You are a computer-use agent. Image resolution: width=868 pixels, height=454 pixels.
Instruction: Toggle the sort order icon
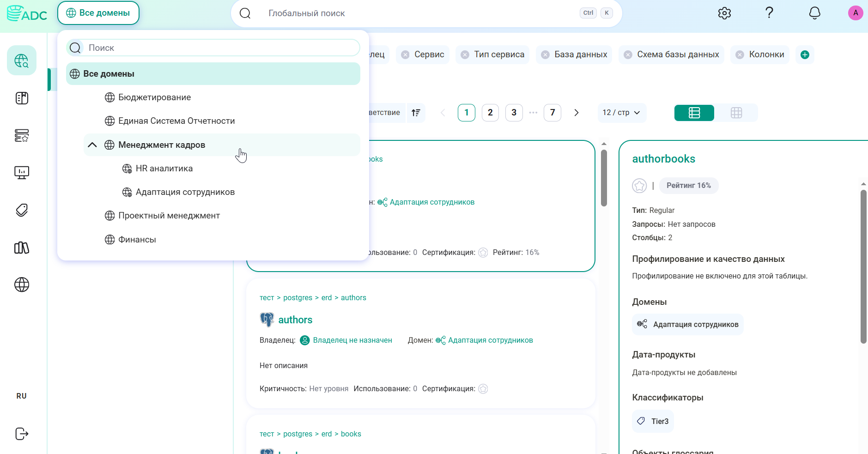click(x=416, y=113)
